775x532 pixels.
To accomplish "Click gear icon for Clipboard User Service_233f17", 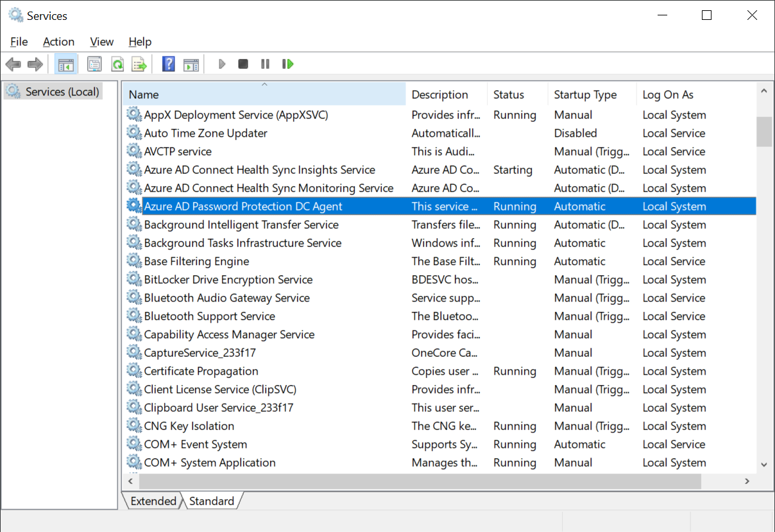I will [x=133, y=408].
